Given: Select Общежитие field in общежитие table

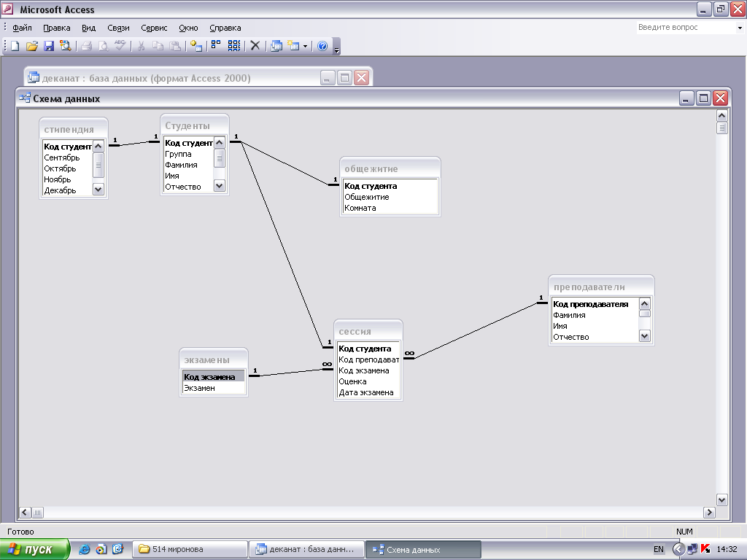Looking at the screenshot, I should (390, 197).
